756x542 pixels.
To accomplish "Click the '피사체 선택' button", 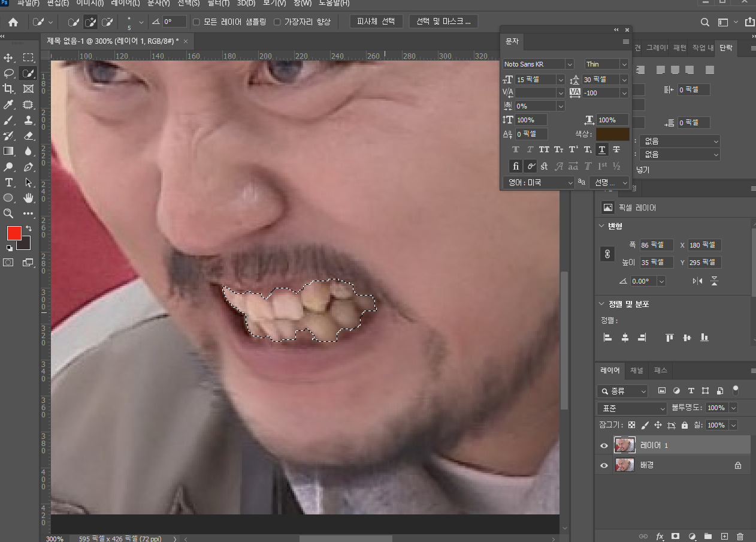I will pyautogui.click(x=376, y=22).
